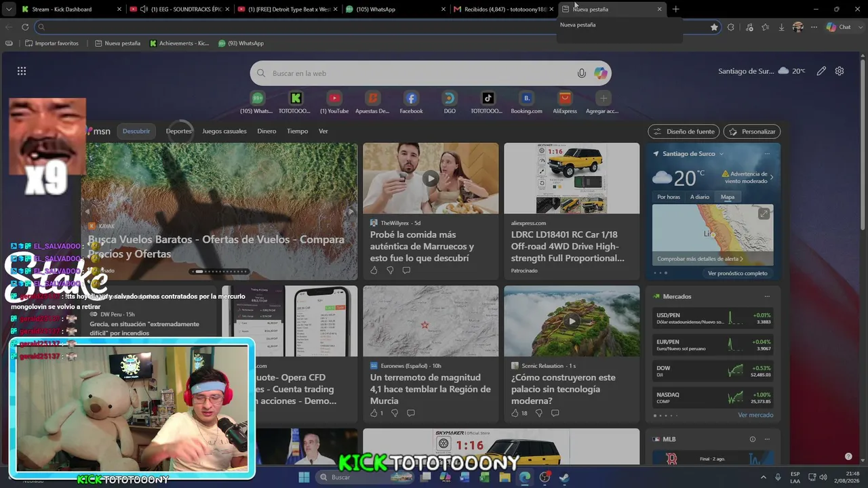The image size is (868, 488).
Task: Play TheWillyrex Marruecos food video
Action: 430,178
